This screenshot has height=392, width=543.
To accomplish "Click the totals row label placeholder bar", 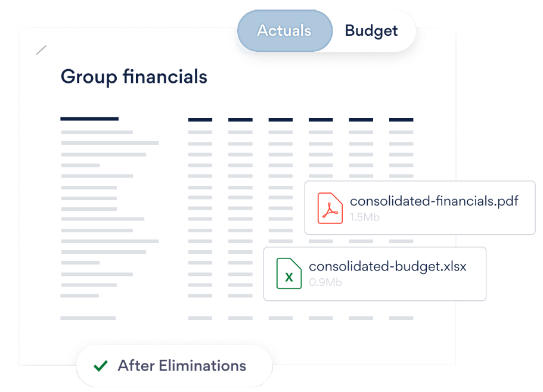I will point(88,318).
